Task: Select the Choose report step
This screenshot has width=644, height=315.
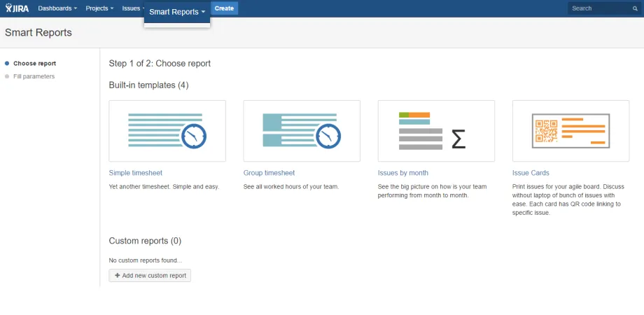Action: (34, 64)
